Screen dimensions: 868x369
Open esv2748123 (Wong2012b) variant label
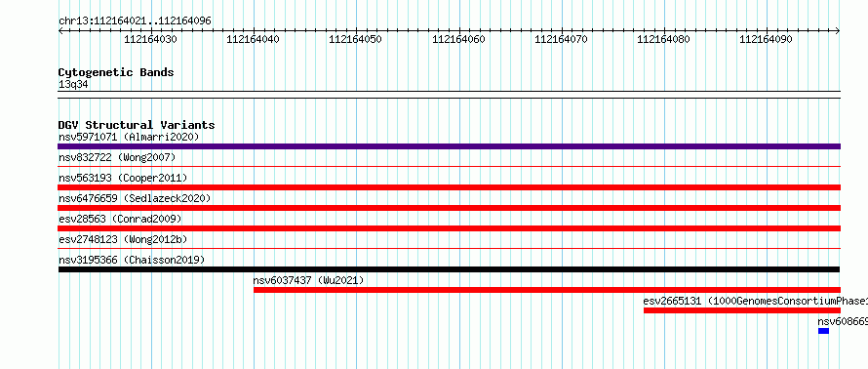coord(123,239)
